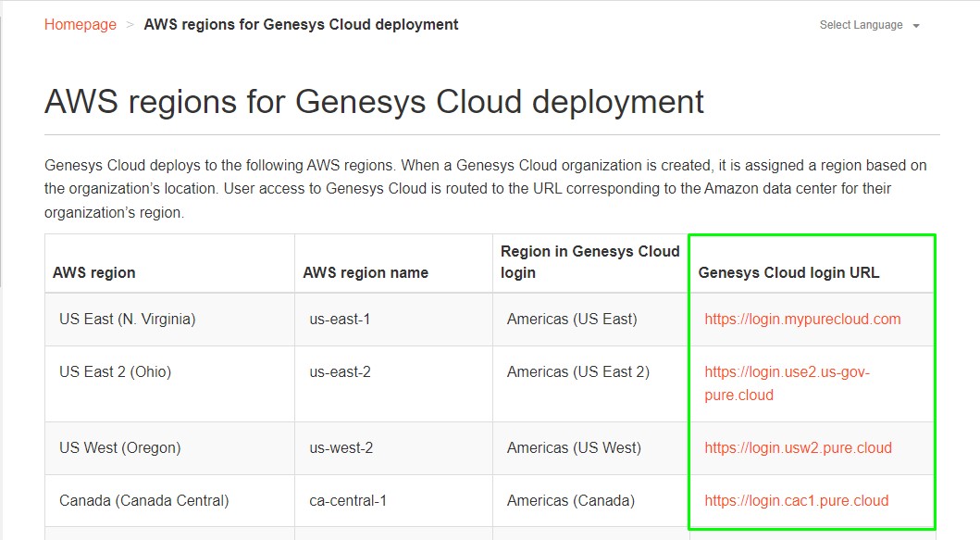
Task: Open the Homepage breadcrumb link
Action: click(80, 24)
